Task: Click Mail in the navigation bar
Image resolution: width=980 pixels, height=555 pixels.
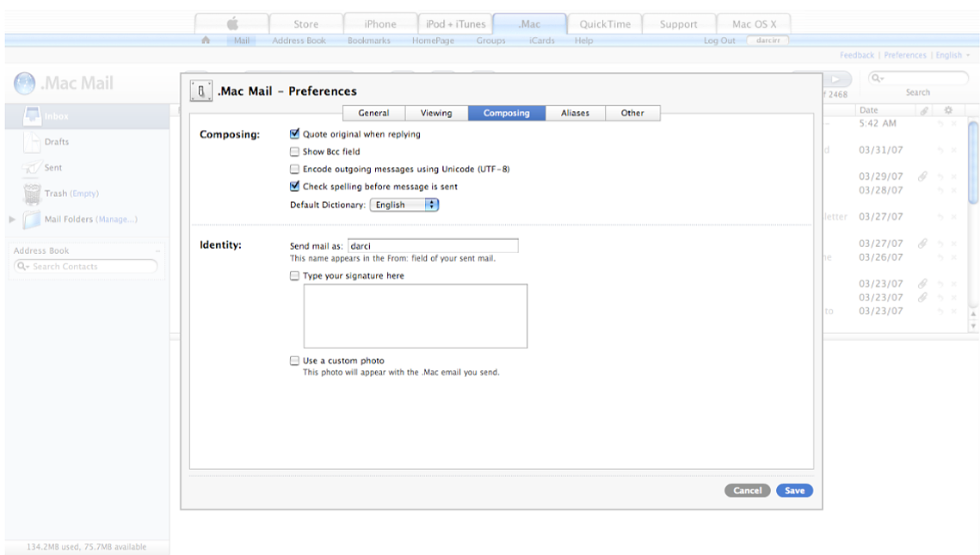Action: tap(241, 40)
